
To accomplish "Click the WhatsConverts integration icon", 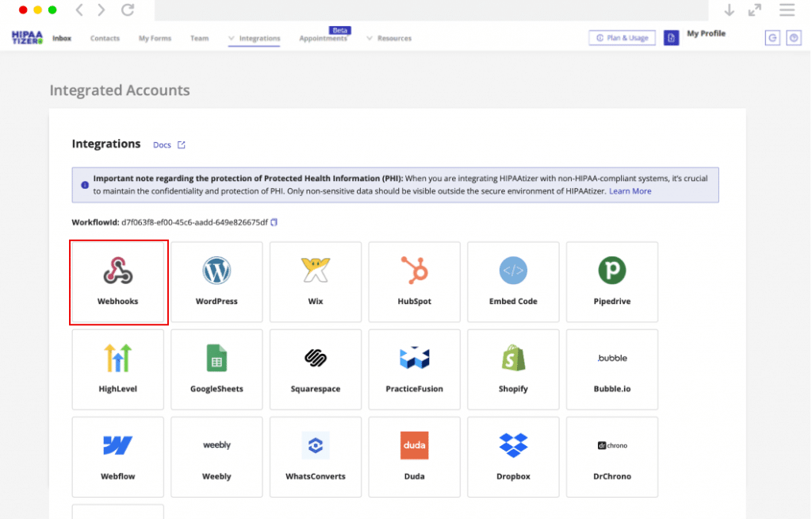I will pyautogui.click(x=316, y=445).
